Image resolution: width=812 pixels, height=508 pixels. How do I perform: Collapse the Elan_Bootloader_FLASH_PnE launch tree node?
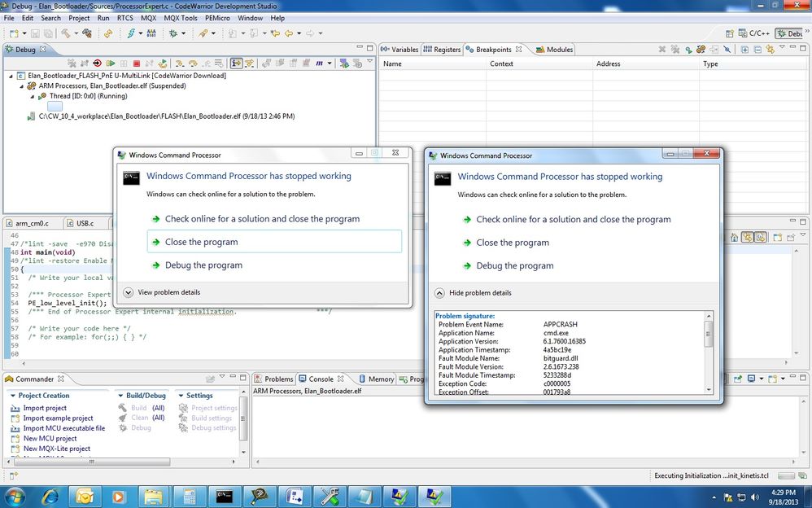pos(11,76)
